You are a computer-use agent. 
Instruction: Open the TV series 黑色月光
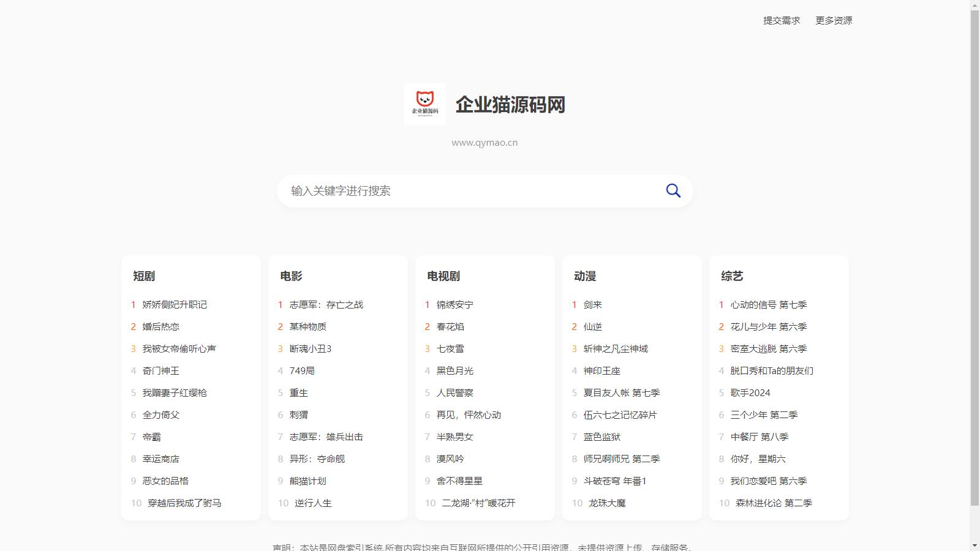coord(454,371)
